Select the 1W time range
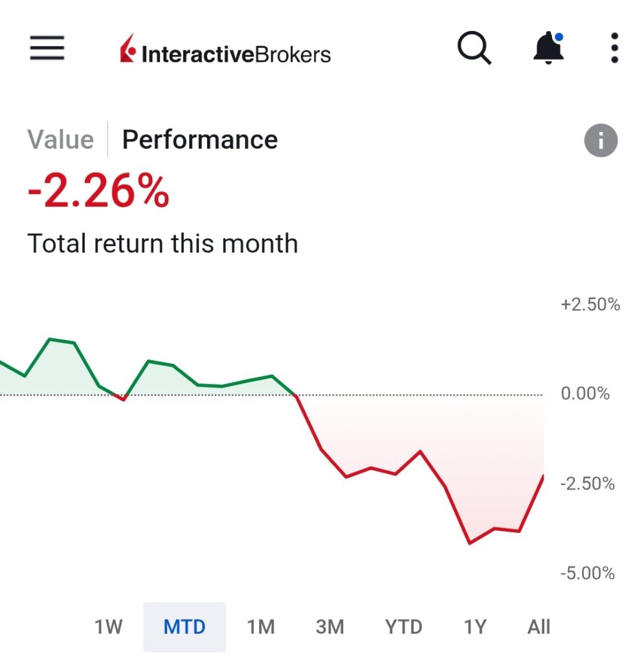This screenshot has height=663, width=644. pos(108,627)
